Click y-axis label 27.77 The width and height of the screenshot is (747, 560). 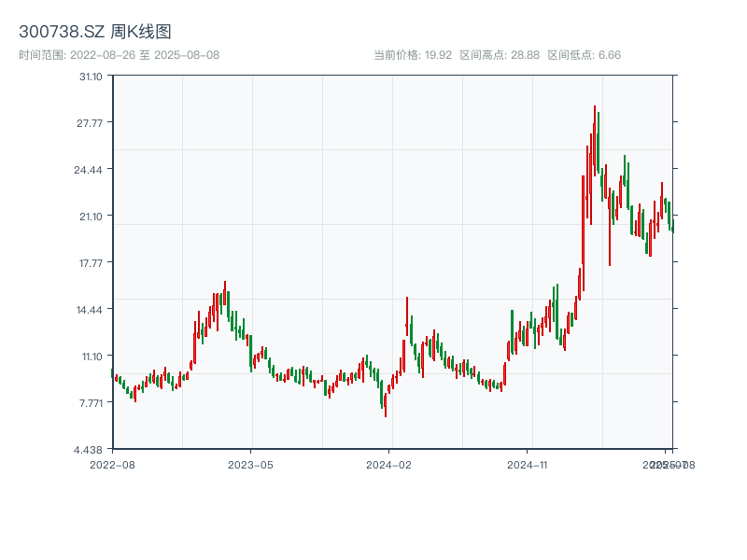tap(90, 123)
